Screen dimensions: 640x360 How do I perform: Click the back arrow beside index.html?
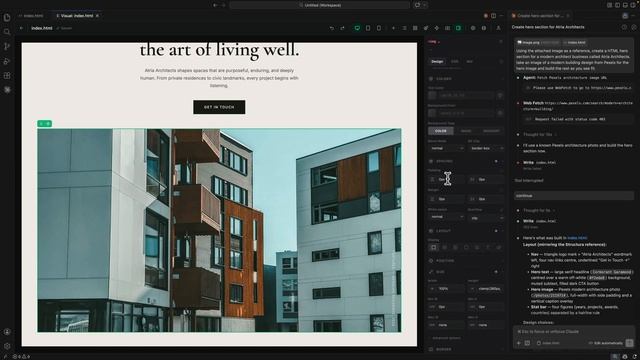click(21, 28)
